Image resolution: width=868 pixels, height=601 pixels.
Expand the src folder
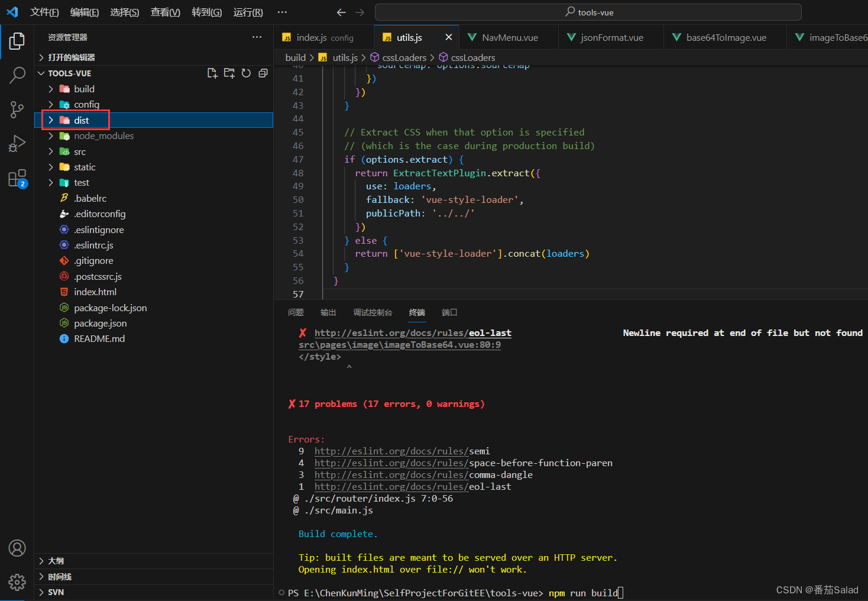click(154, 151)
